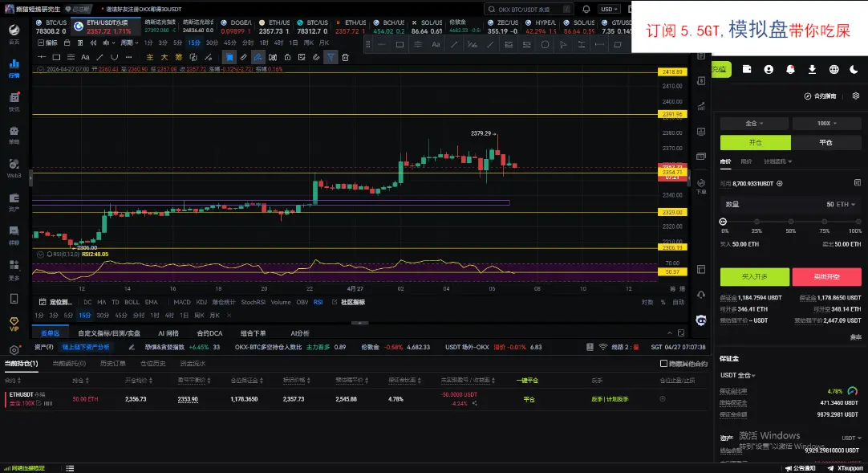
Task: Click the quantity slider handle at 0%
Action: (723, 222)
